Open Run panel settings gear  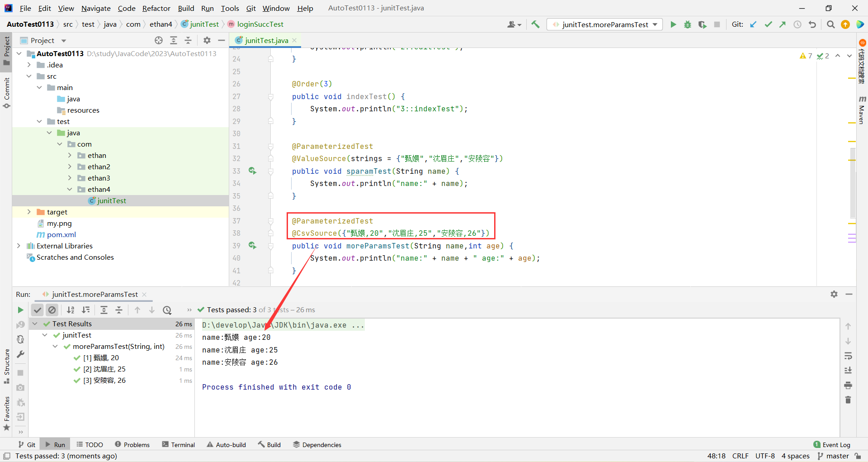(x=834, y=294)
